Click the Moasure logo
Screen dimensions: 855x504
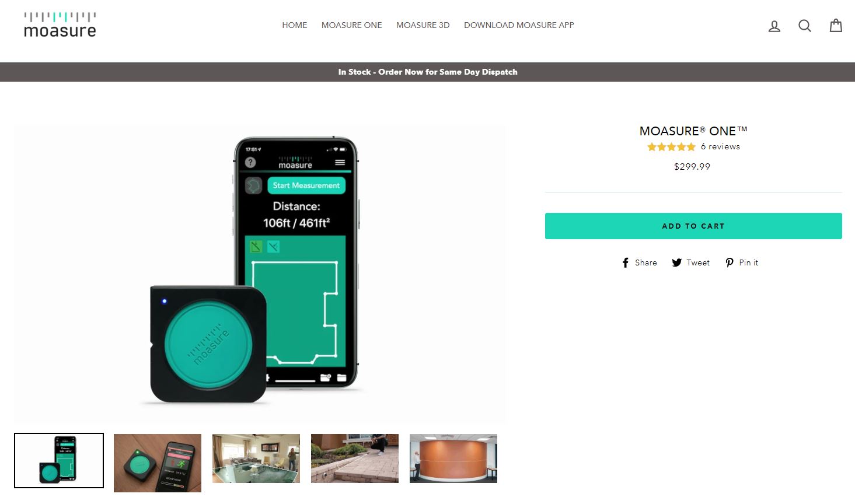60,25
